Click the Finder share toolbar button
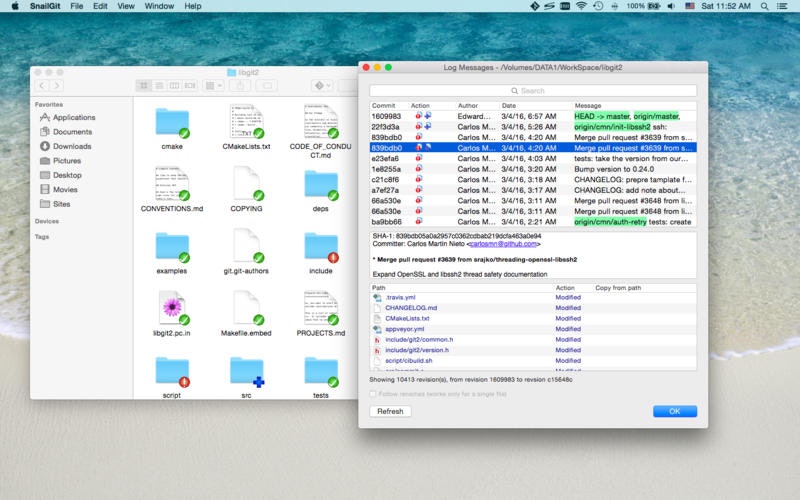 pyautogui.click(x=240, y=86)
